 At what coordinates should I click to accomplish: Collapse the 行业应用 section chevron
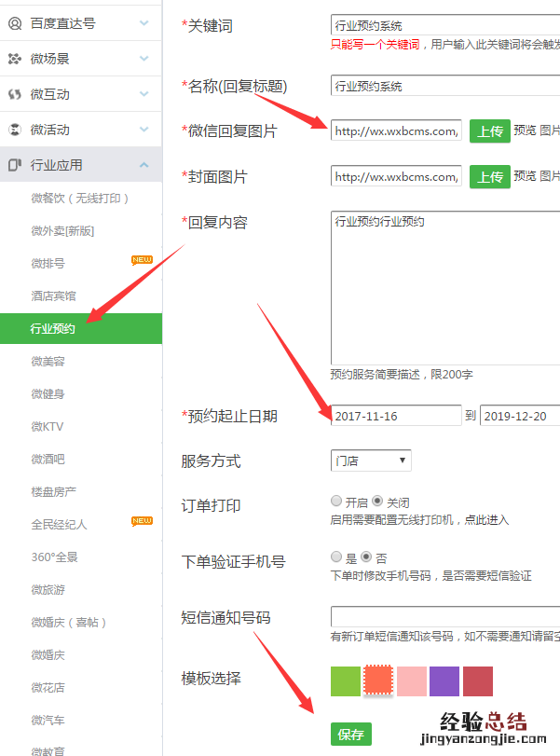tap(143, 165)
